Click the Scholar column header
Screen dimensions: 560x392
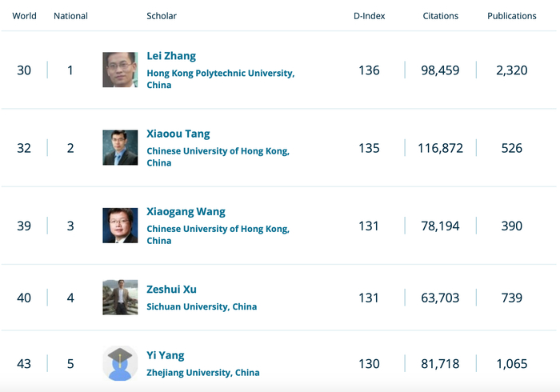click(162, 16)
